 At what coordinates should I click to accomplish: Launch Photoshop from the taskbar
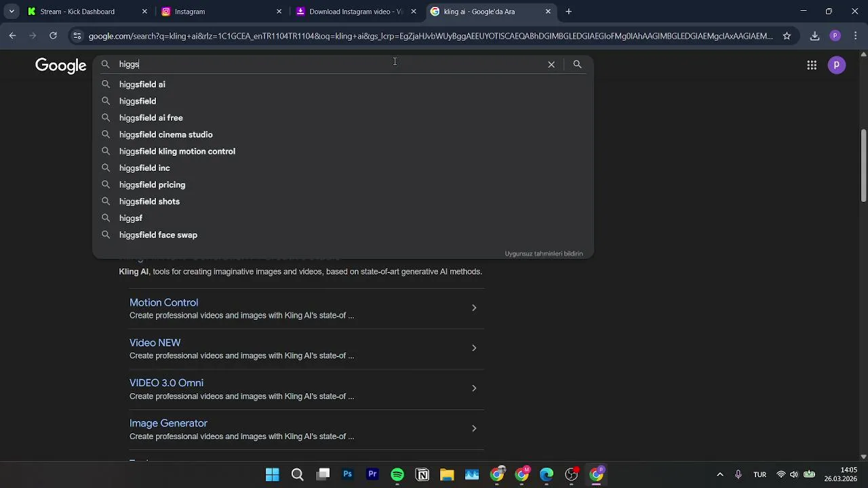click(348, 474)
